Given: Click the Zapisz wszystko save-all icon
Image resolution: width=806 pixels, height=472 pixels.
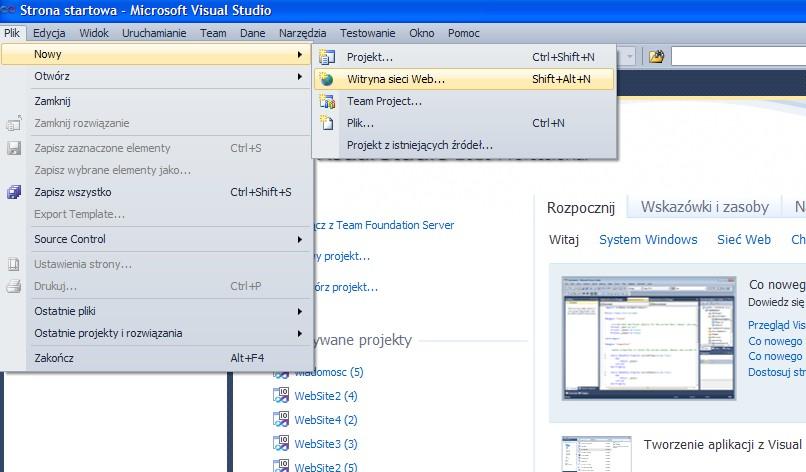Looking at the screenshot, I should [x=14, y=192].
